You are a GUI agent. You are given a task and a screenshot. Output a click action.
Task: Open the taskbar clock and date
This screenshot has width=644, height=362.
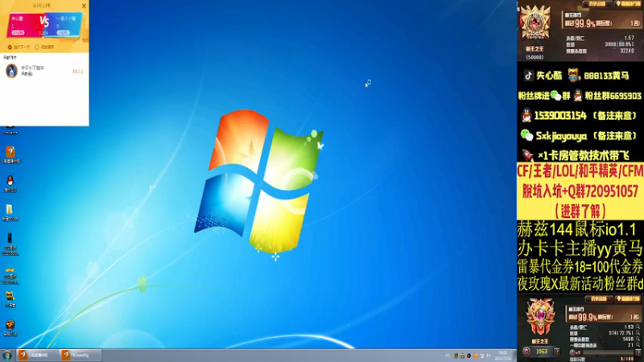(x=502, y=356)
